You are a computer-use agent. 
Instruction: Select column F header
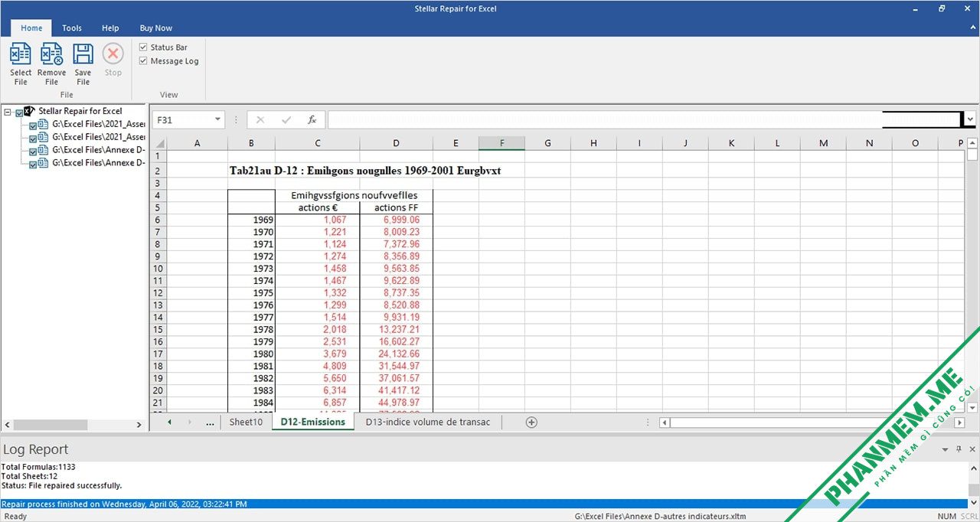click(x=501, y=143)
